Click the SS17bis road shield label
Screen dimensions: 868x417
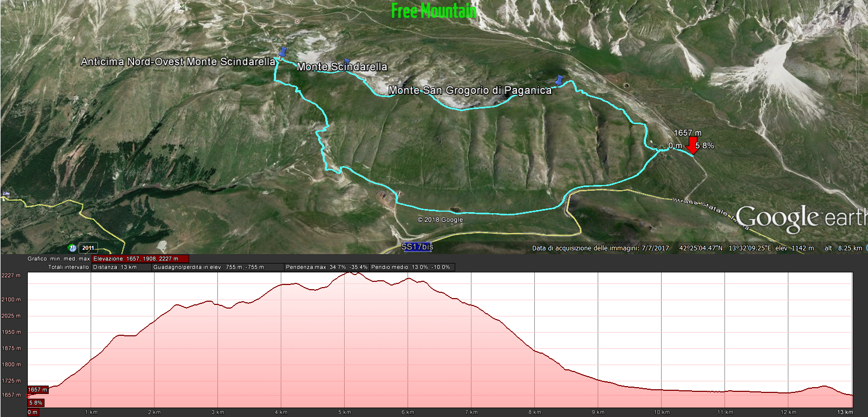point(417,247)
